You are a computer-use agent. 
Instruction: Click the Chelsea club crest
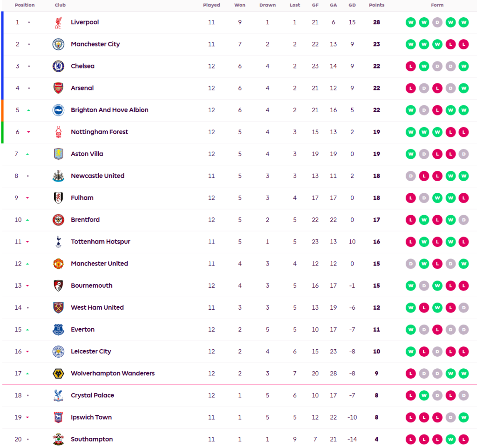coord(58,66)
